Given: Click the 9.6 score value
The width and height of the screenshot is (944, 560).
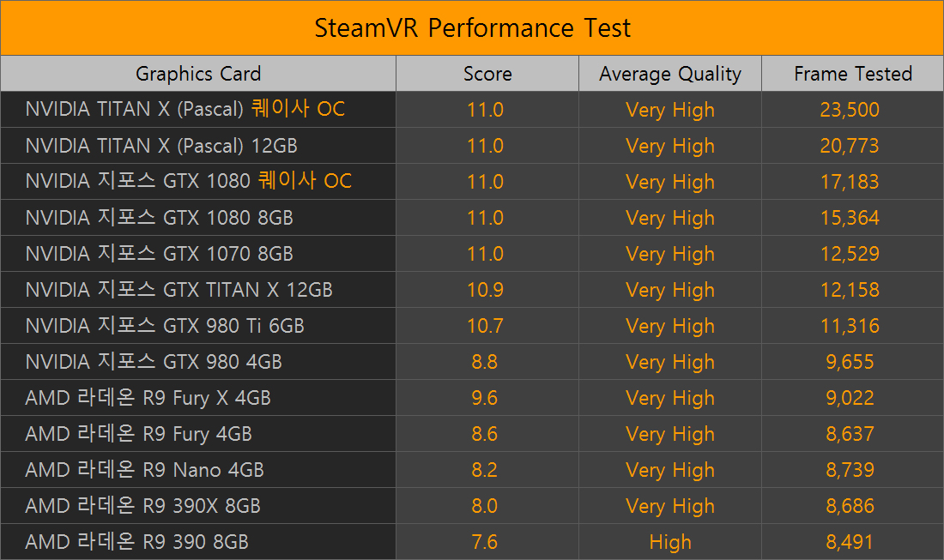Looking at the screenshot, I should pos(485,398).
